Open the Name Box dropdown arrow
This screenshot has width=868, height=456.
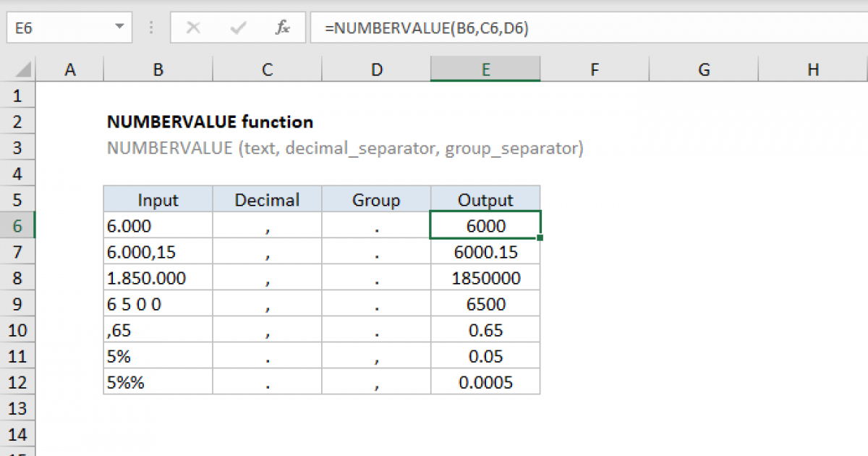[x=119, y=28]
